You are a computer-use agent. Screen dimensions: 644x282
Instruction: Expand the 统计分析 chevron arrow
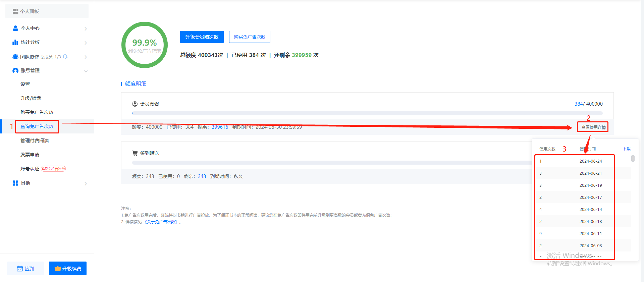86,43
